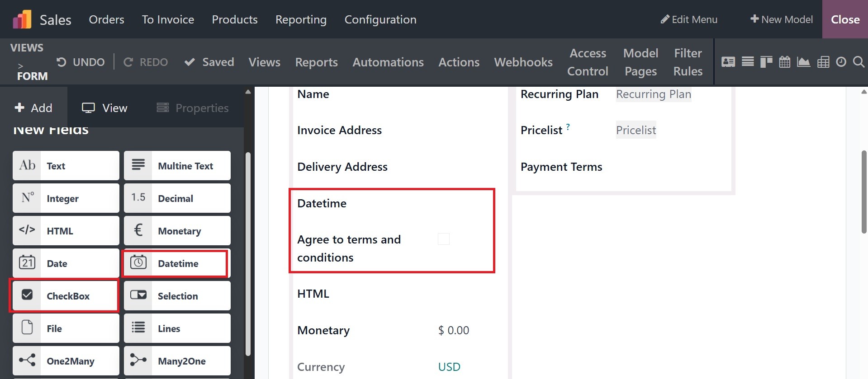This screenshot has width=868, height=379.
Task: Open the graph view icon
Action: click(803, 62)
